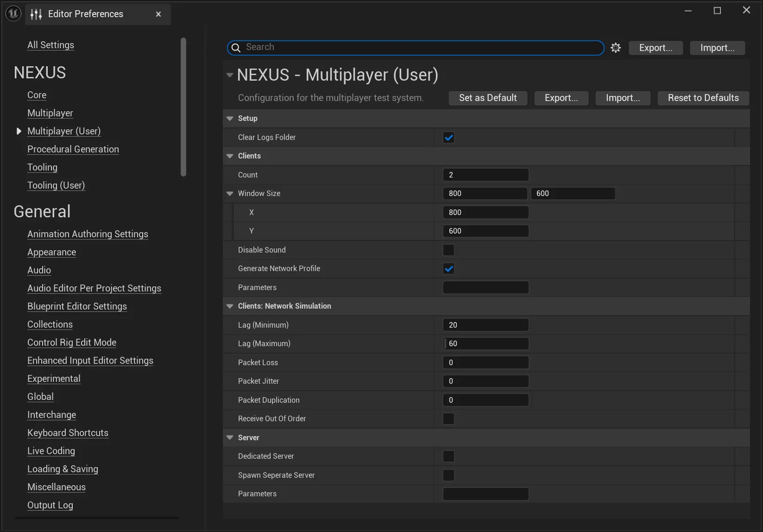
Task: Click the section Import... button
Action: (x=623, y=98)
